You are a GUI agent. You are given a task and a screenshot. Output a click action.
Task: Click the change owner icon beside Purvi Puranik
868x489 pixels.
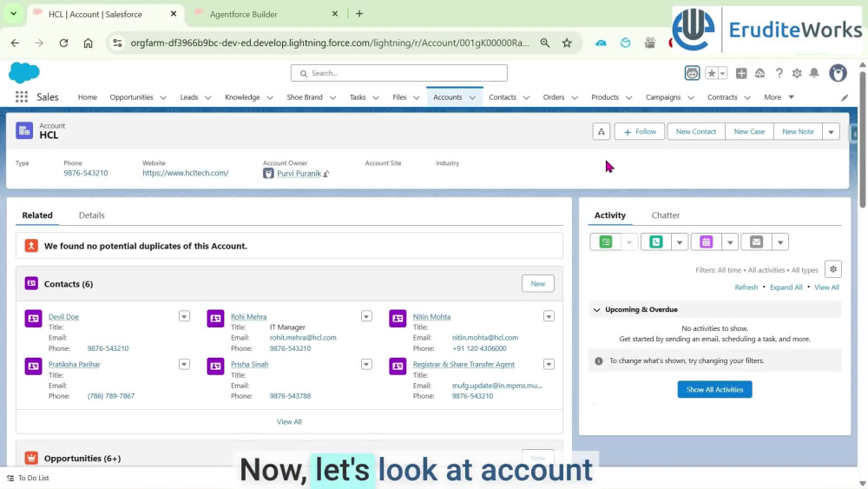point(326,174)
